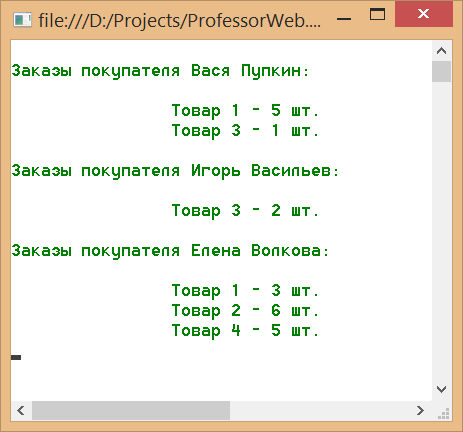Click the file:///D:/Projects title bar text
463x432 pixels.
(180, 21)
